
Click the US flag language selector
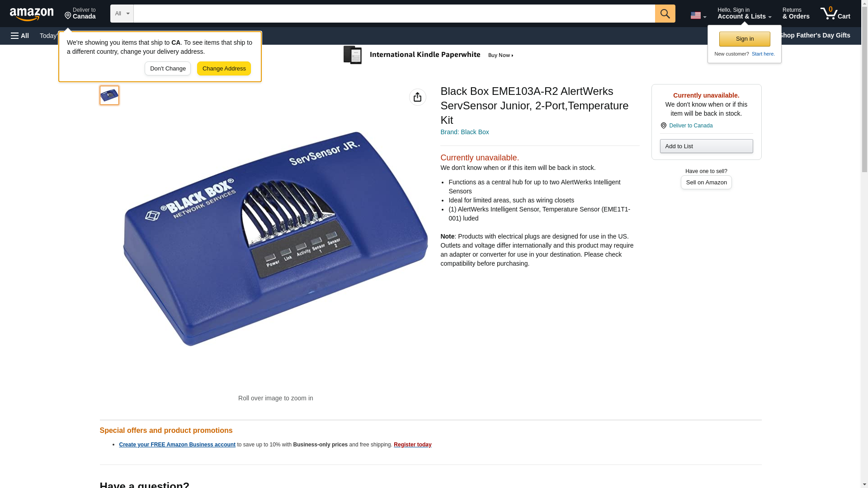tap(698, 15)
